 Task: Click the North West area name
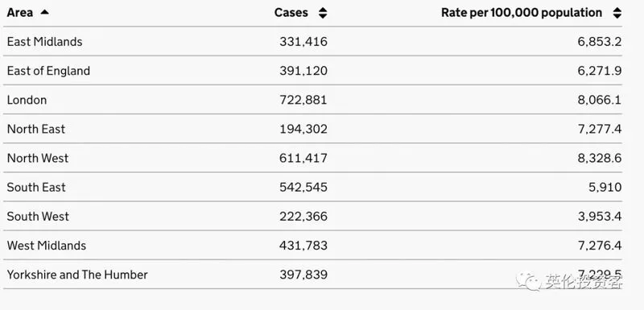(38, 158)
